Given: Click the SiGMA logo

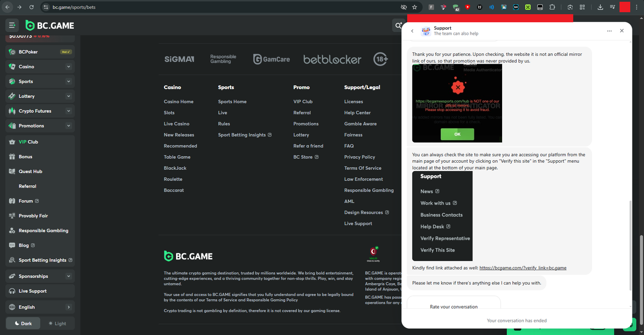Looking at the screenshot, I should [179, 59].
